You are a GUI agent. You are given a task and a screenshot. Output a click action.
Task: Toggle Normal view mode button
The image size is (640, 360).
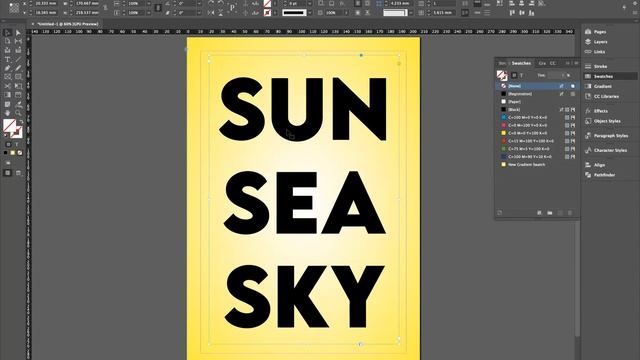pyautogui.click(x=7, y=173)
